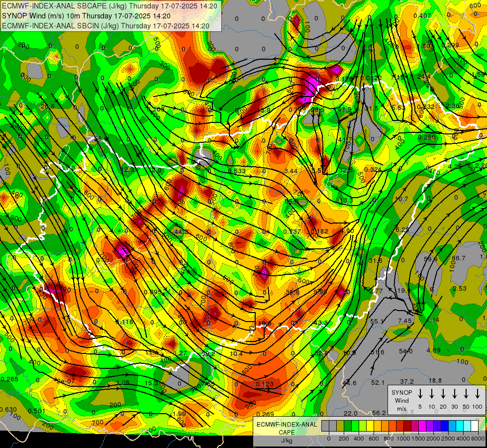Click the 0.737 value on the map
487x448 pixels.
[x=292, y=231]
